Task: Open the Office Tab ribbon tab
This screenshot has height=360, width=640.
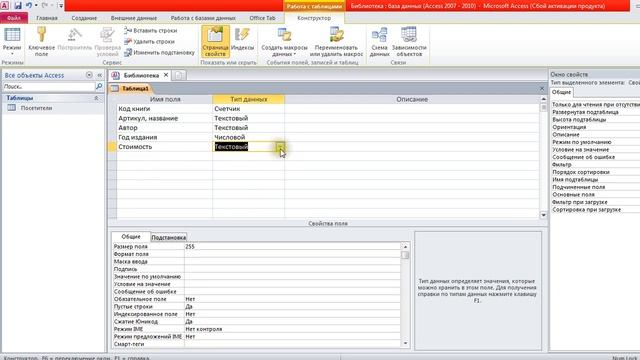Action: point(262,18)
